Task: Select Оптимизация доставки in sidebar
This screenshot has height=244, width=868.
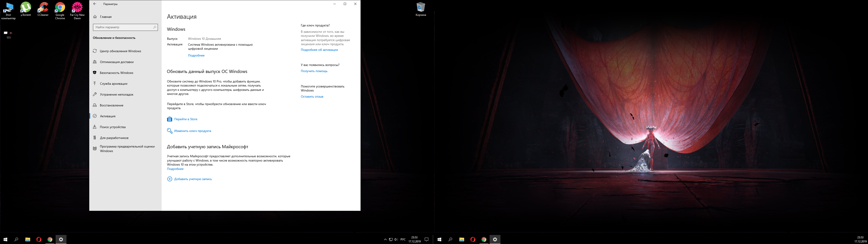Action: tap(117, 62)
